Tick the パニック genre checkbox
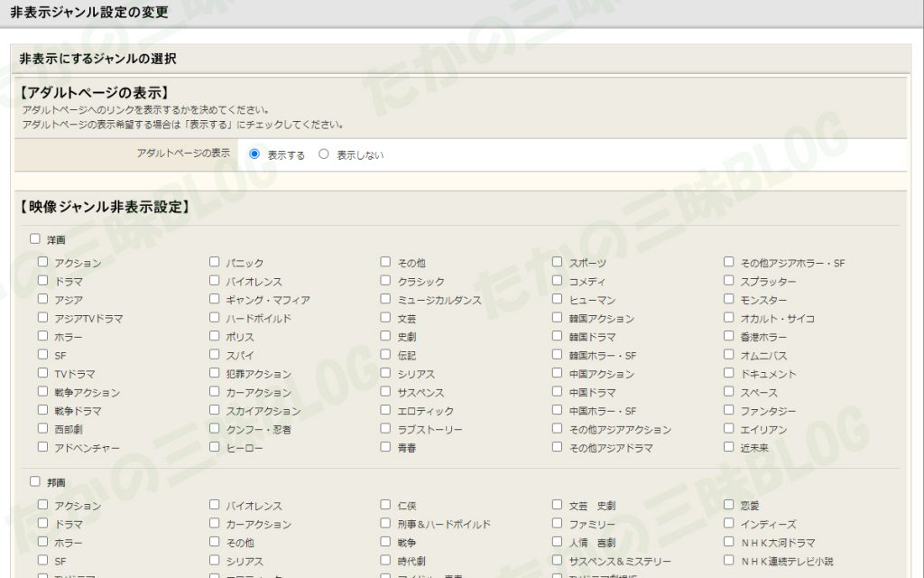The image size is (924, 578). pos(214,262)
